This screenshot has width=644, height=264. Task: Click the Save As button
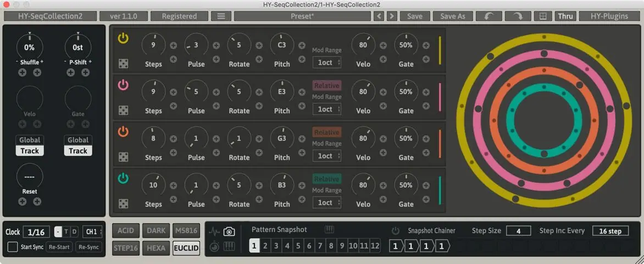(452, 16)
